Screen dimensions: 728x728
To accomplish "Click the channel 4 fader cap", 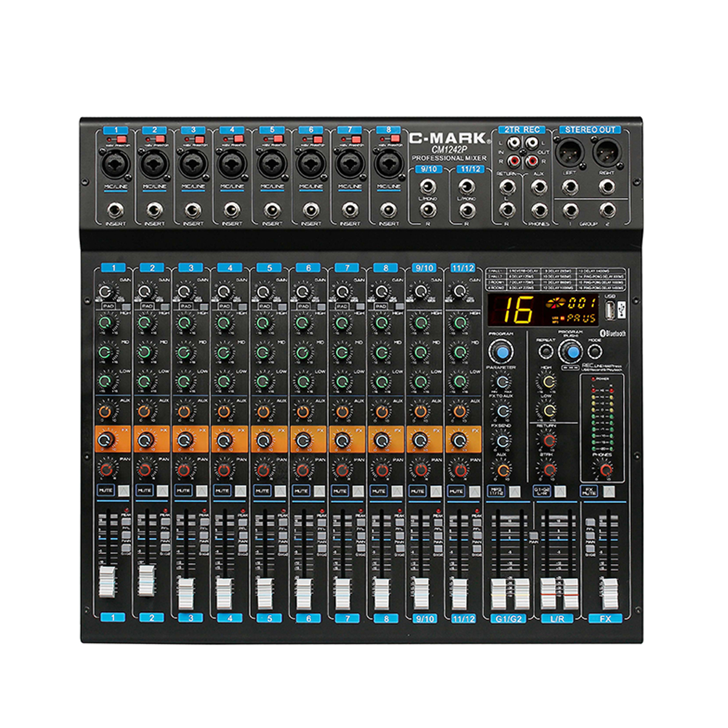I will [224, 593].
